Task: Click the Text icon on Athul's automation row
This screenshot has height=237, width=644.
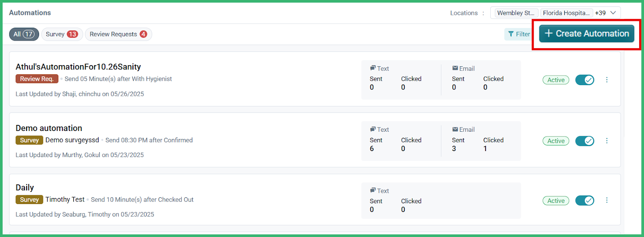Action: click(x=374, y=68)
